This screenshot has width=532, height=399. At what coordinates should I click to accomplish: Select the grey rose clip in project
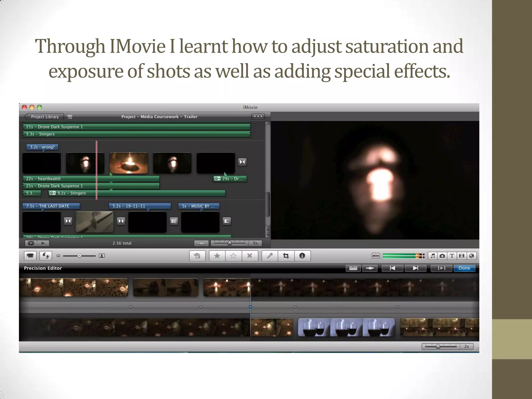click(x=95, y=222)
